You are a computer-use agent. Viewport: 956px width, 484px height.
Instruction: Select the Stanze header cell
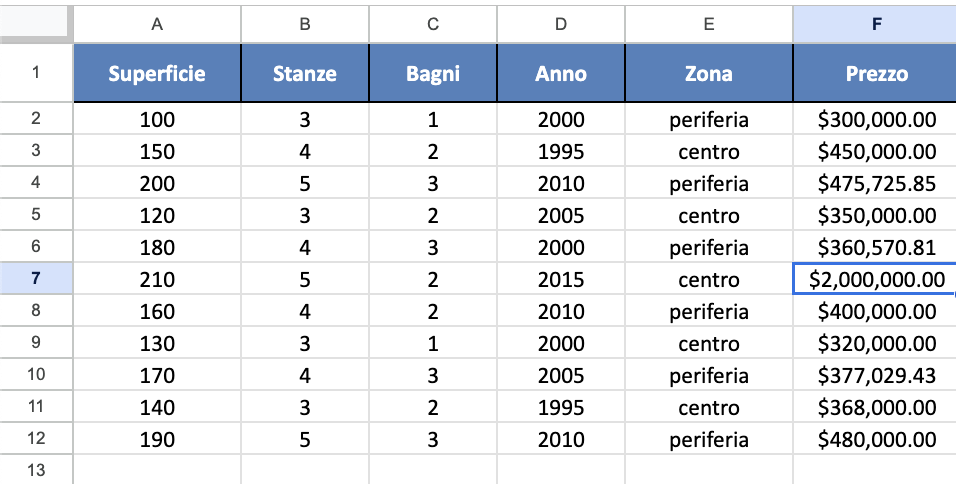click(x=305, y=73)
